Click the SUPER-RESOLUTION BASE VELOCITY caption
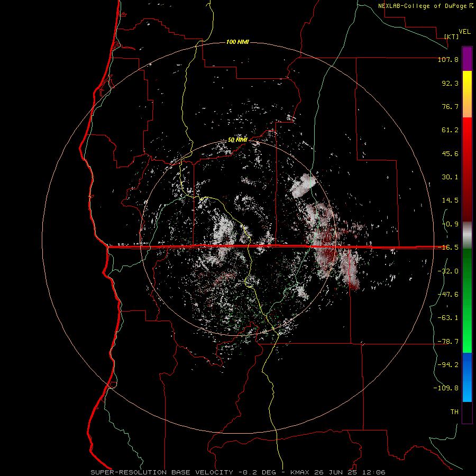The image size is (476, 476). pyautogui.click(x=162, y=472)
